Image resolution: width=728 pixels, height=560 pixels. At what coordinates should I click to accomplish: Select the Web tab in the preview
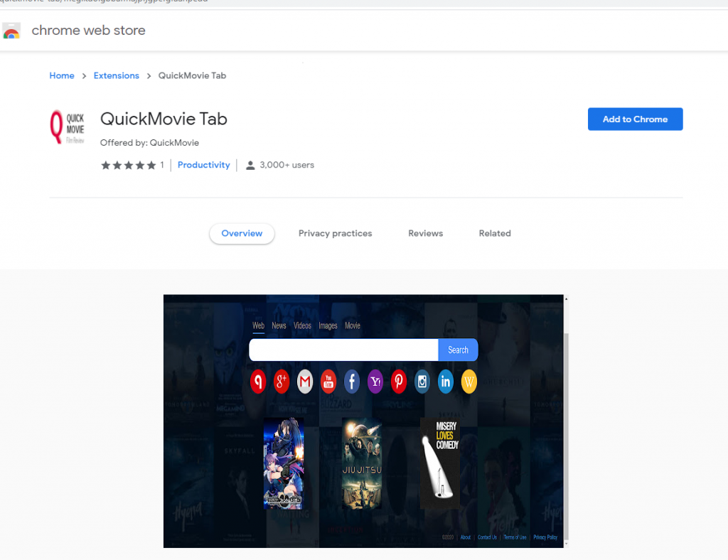tap(259, 325)
